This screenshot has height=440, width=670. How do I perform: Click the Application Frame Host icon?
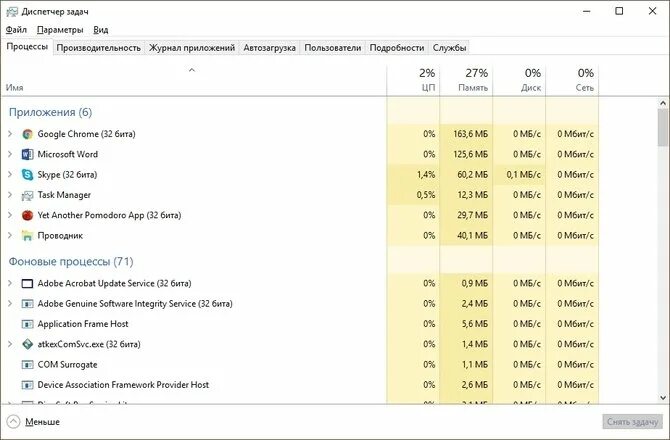(27, 324)
